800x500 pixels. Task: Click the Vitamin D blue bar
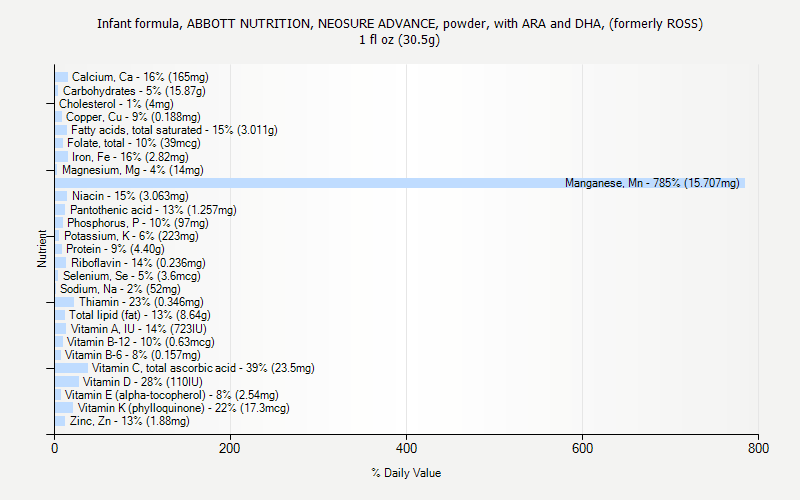[67, 382]
